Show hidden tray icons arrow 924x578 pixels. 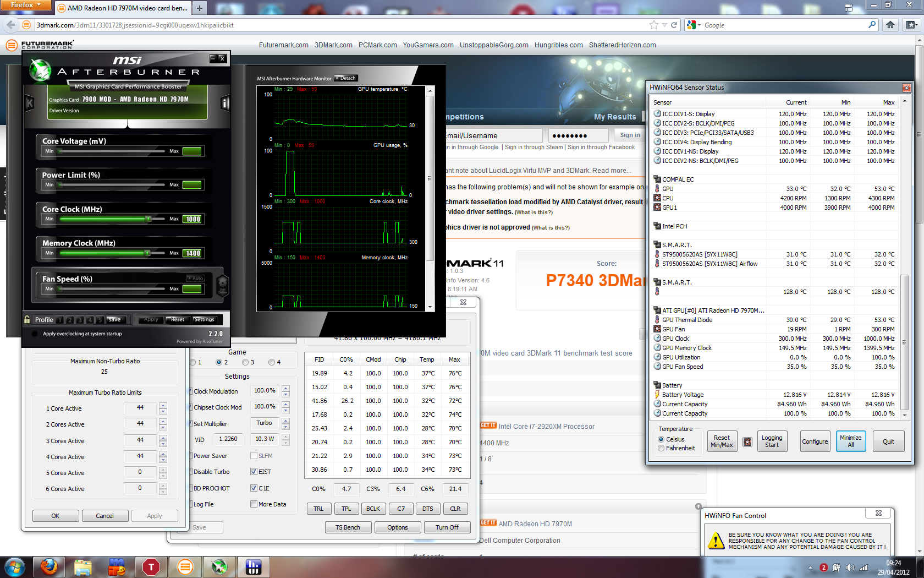coord(810,568)
